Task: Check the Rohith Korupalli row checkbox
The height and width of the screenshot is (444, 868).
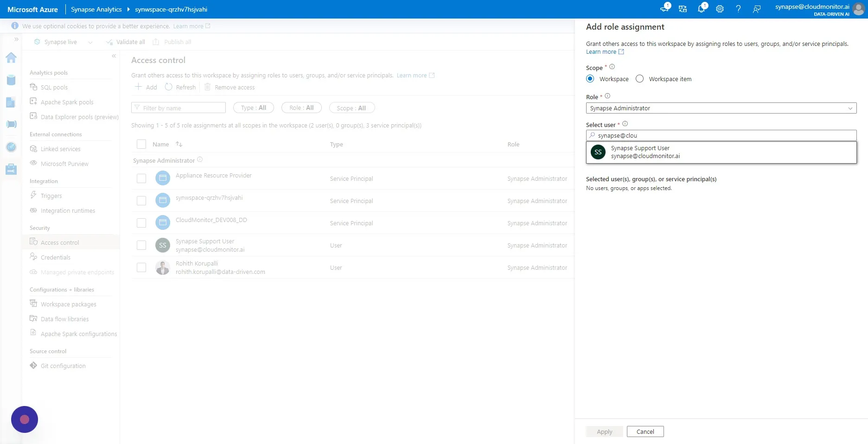Action: tap(141, 267)
